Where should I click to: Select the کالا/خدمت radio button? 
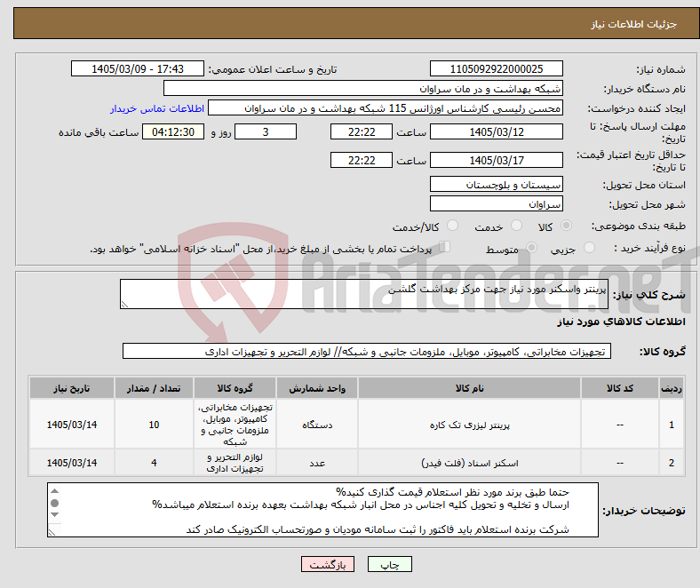coord(453,226)
